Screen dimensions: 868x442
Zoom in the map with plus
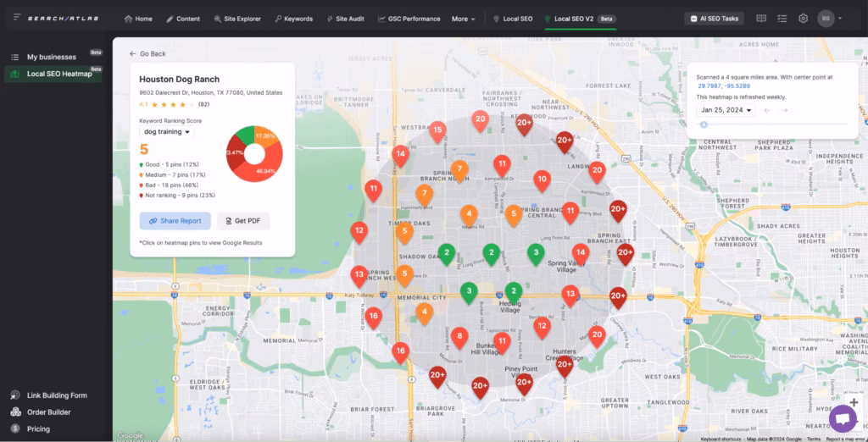(854, 403)
